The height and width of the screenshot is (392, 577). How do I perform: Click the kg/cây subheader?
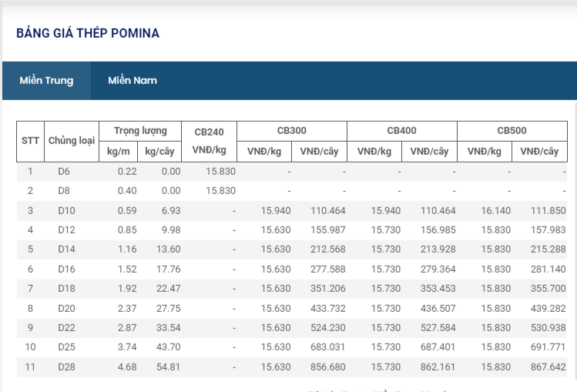point(163,151)
